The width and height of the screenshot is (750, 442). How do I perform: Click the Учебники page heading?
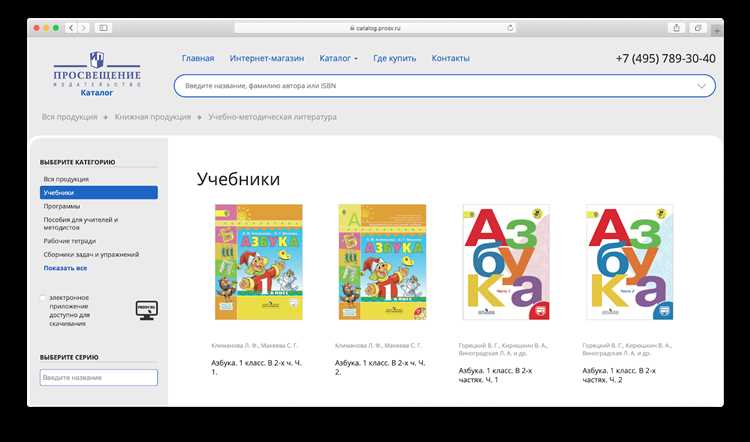pyautogui.click(x=238, y=179)
